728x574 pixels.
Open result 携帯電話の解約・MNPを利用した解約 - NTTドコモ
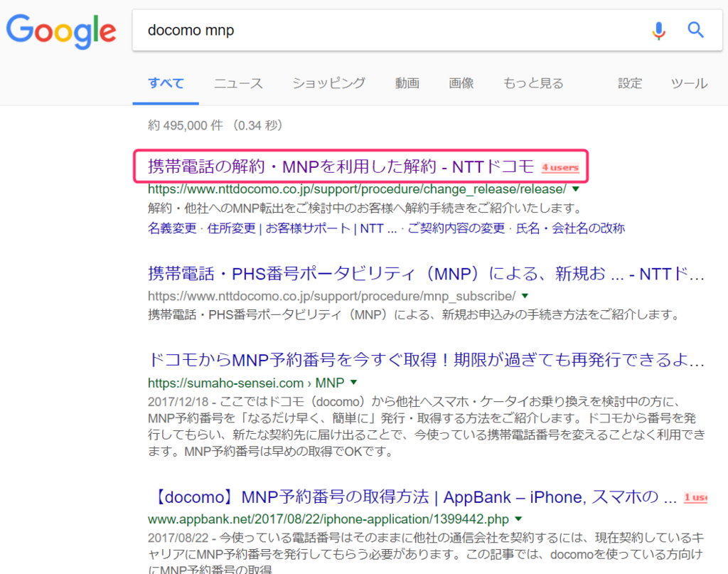click(x=341, y=166)
